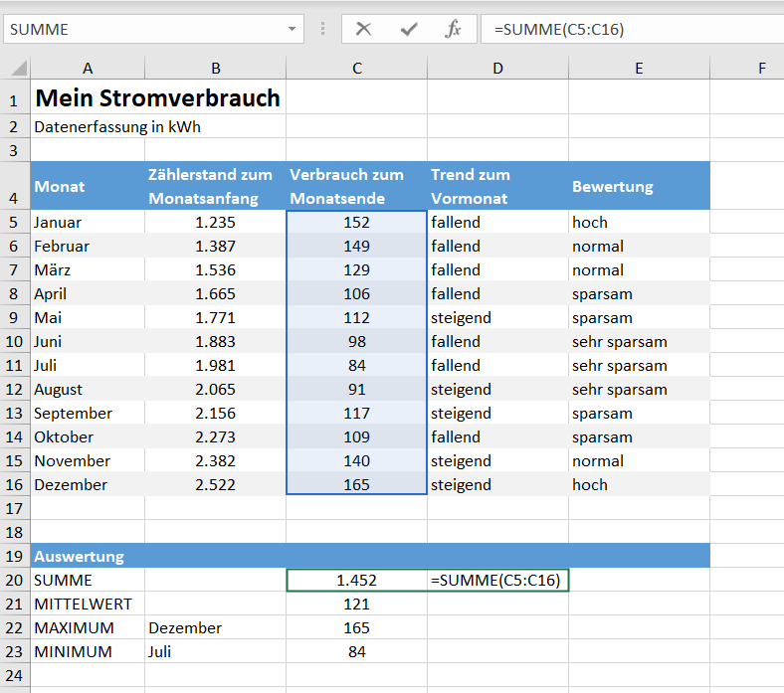Cancel the formula entry with the X icon

(363, 29)
